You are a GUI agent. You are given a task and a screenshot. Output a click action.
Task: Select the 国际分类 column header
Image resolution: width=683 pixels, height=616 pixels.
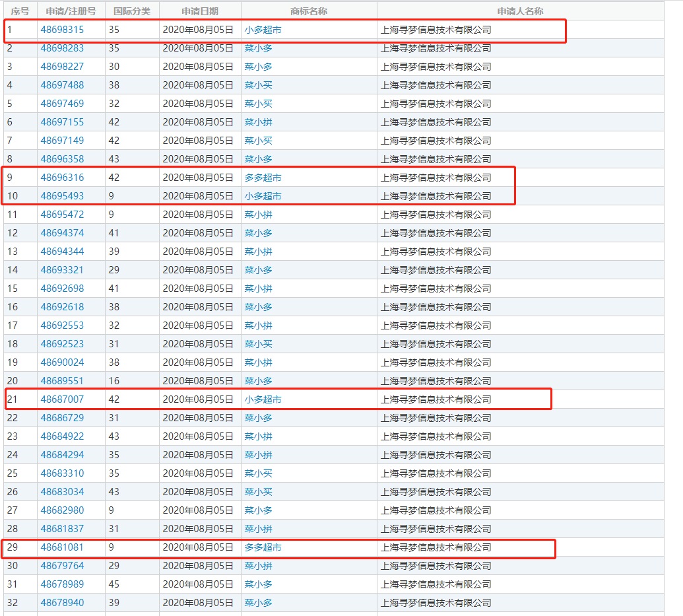(132, 11)
